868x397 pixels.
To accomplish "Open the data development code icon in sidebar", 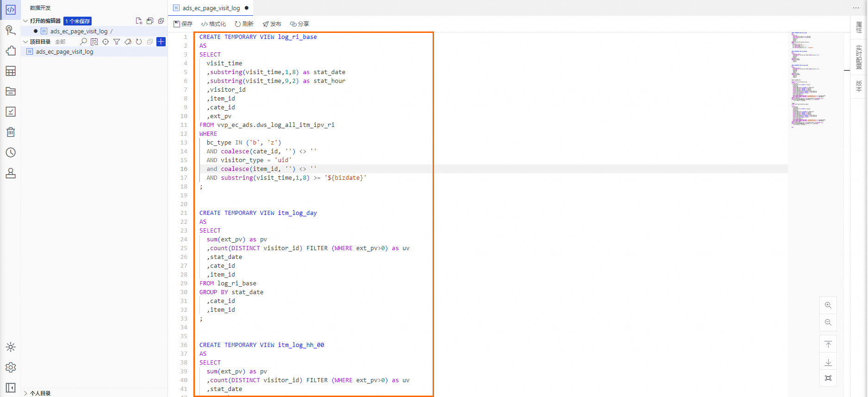I will pyautogui.click(x=11, y=10).
